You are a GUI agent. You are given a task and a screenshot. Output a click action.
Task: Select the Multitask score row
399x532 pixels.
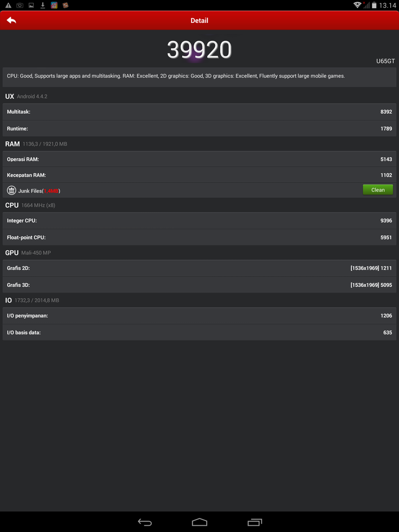coord(199,112)
